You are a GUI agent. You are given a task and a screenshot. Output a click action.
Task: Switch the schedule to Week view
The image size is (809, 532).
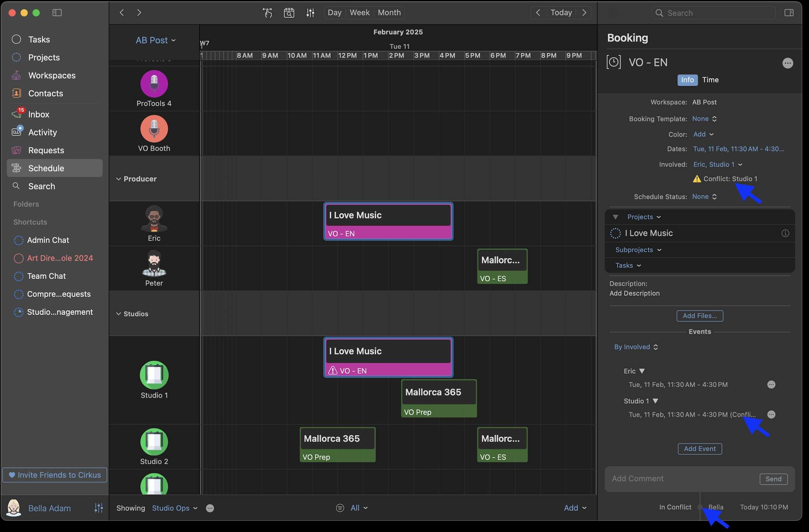[359, 13]
